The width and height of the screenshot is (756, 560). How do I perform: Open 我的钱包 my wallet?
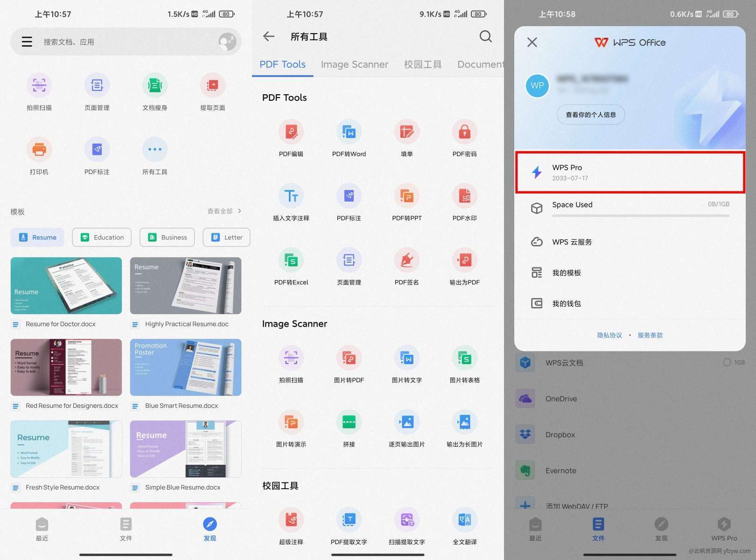[x=630, y=303]
